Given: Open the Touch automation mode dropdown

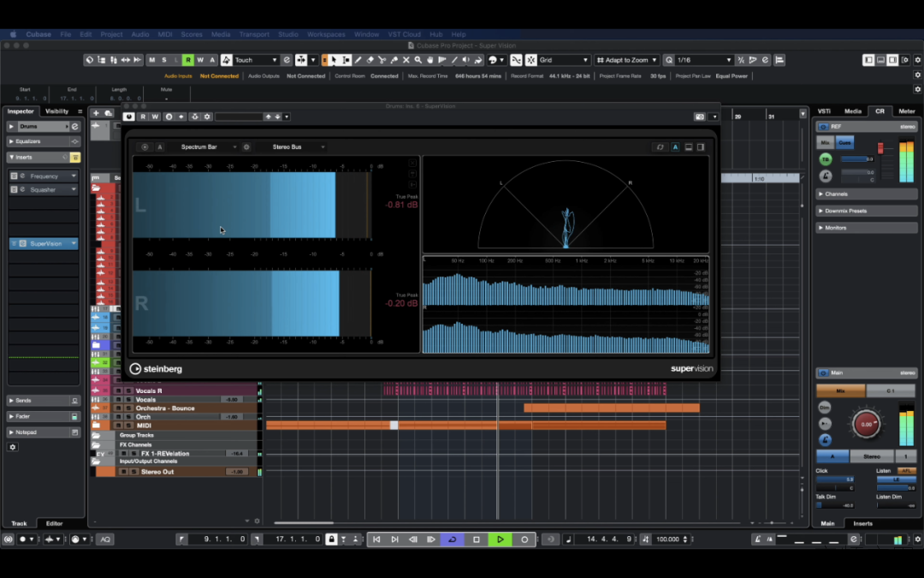Looking at the screenshot, I should pyautogui.click(x=256, y=60).
